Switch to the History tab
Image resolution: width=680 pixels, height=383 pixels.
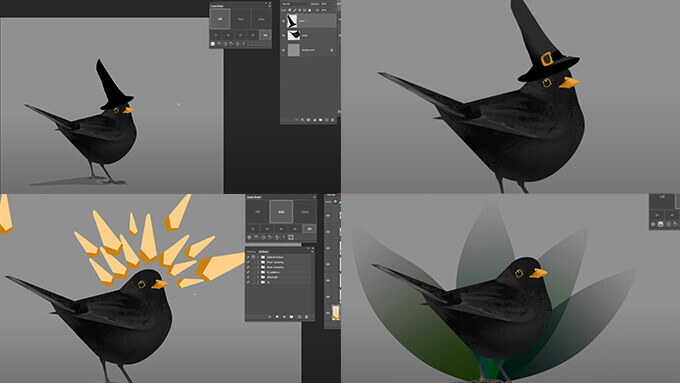[x=251, y=252]
